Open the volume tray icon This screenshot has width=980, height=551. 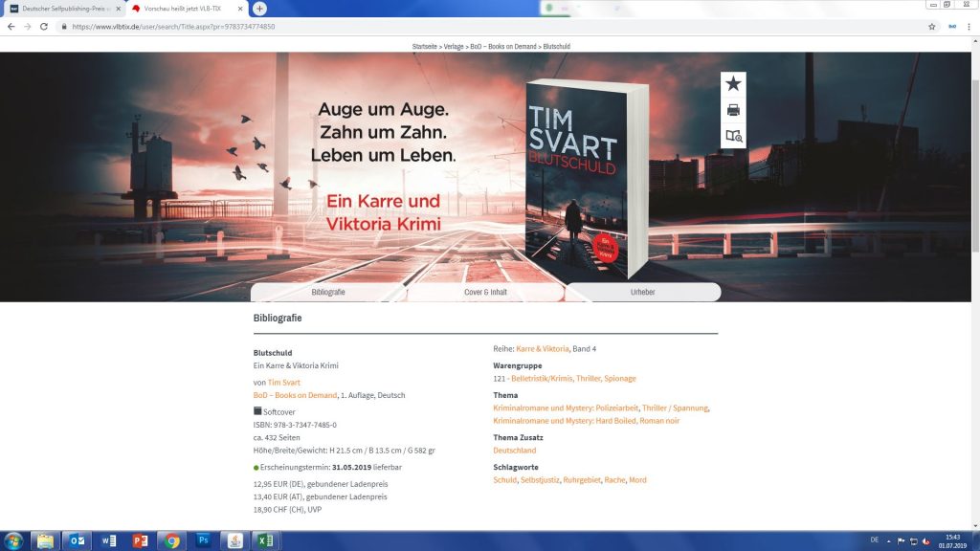tap(925, 541)
